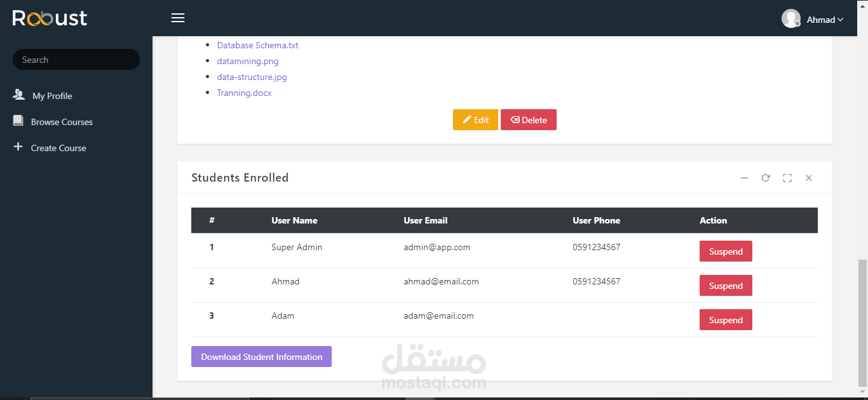Suspend the Ahmad student

(x=726, y=286)
